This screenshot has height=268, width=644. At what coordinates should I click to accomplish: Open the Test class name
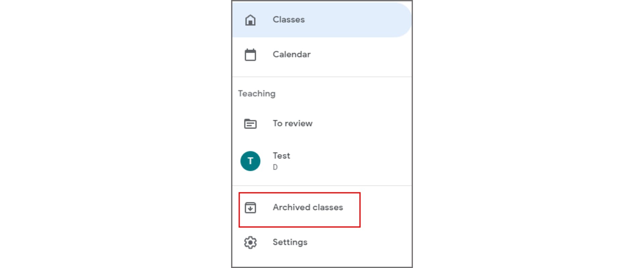pyautogui.click(x=281, y=156)
